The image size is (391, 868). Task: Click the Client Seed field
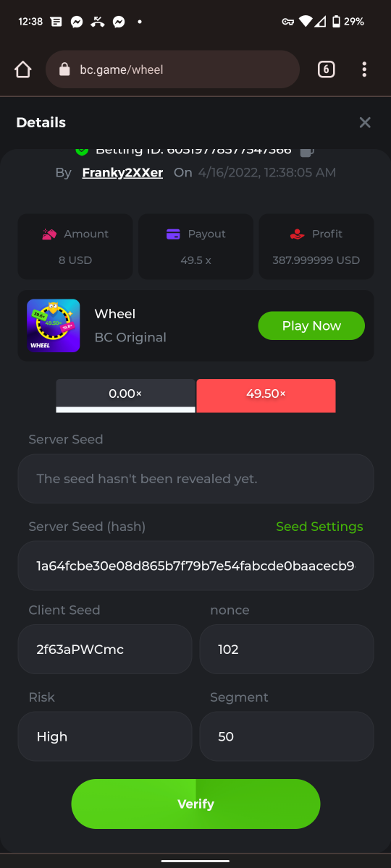[105, 650]
